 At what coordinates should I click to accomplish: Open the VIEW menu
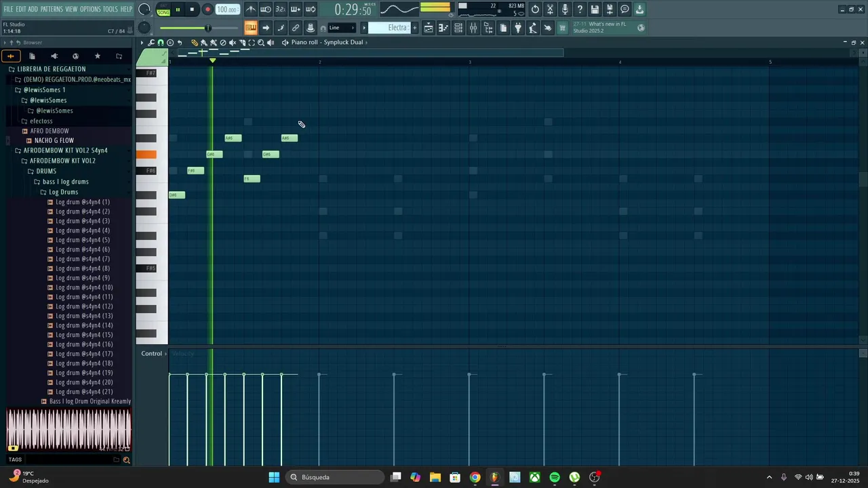click(x=71, y=9)
